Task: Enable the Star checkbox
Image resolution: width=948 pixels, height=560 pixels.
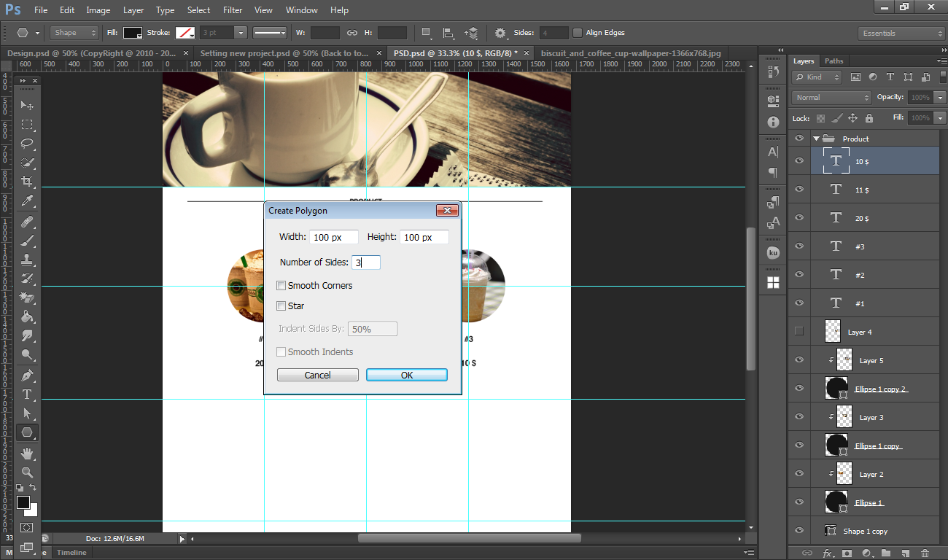Action: [x=281, y=306]
